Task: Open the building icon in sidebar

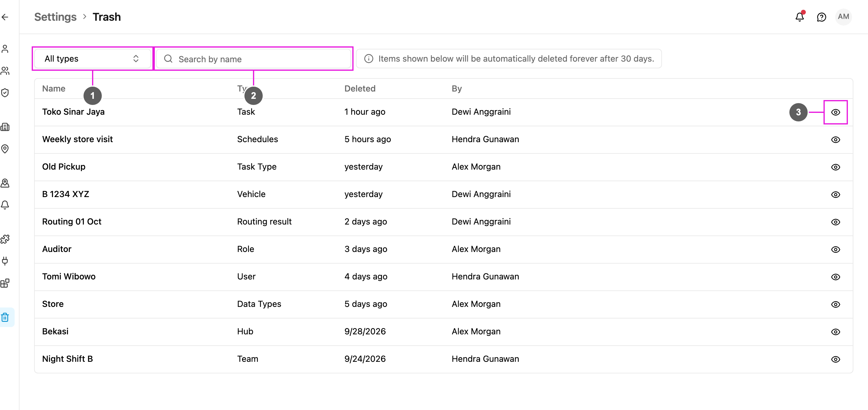Action: tap(5, 127)
